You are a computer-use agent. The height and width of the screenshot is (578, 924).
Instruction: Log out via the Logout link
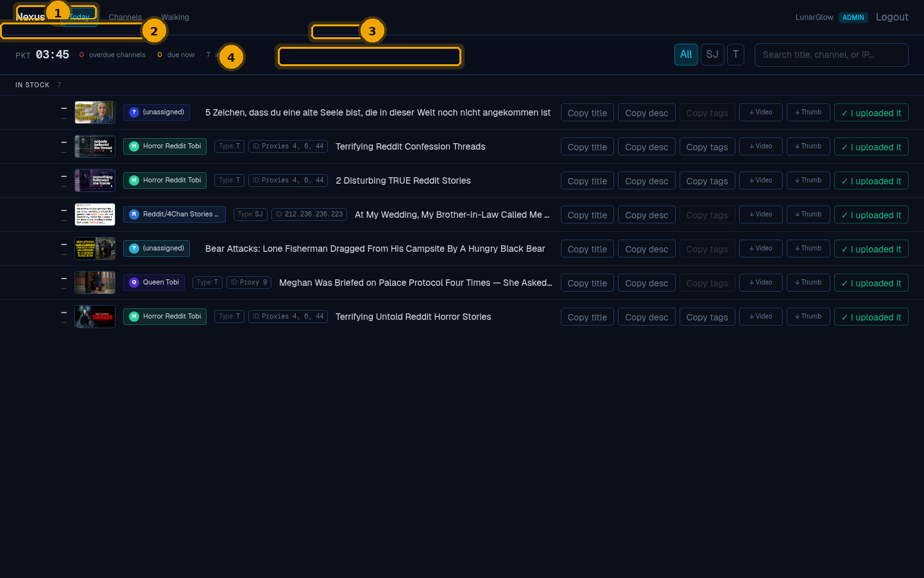(x=892, y=17)
